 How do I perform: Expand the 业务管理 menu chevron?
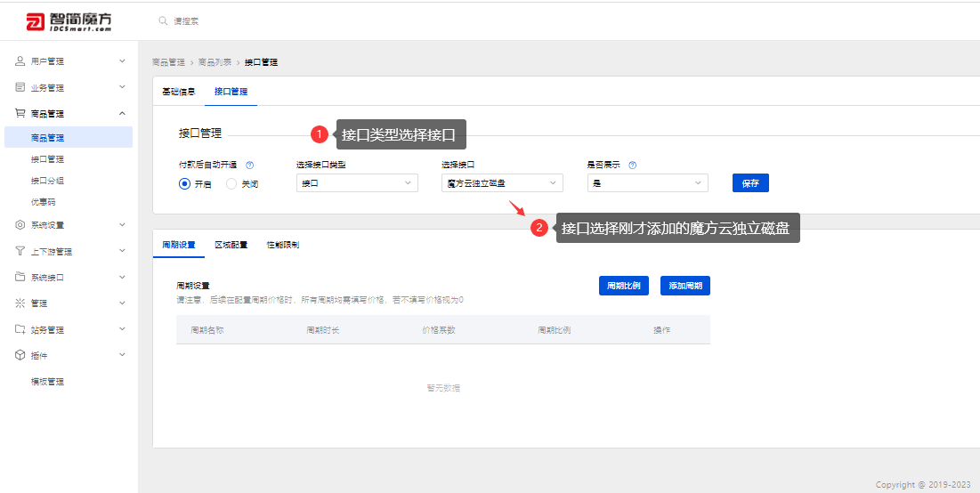pos(123,87)
